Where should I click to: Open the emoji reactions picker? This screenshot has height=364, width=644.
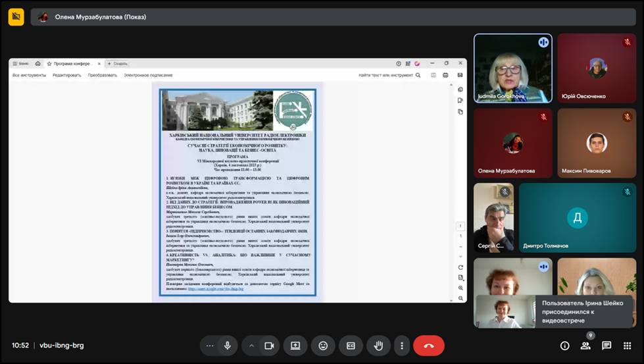click(323, 346)
